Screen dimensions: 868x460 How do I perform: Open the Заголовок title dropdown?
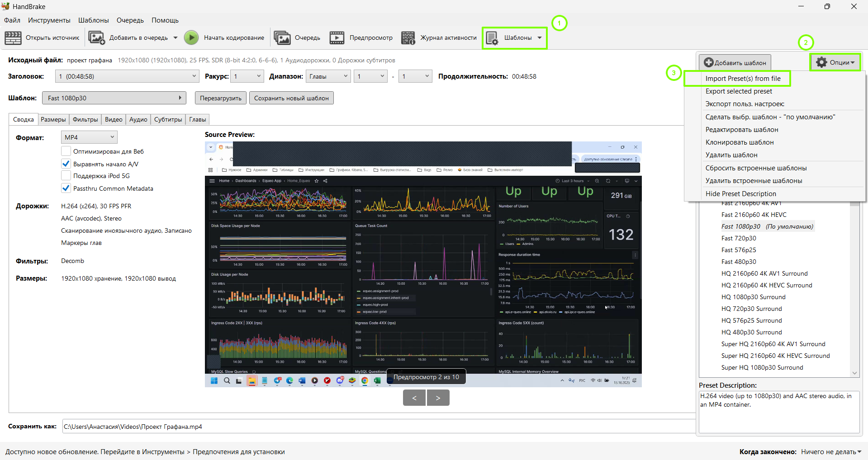pos(127,76)
